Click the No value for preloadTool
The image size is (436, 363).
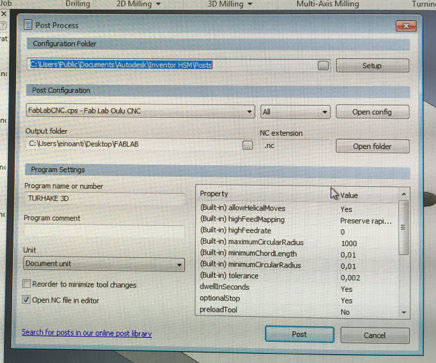pyautogui.click(x=345, y=312)
